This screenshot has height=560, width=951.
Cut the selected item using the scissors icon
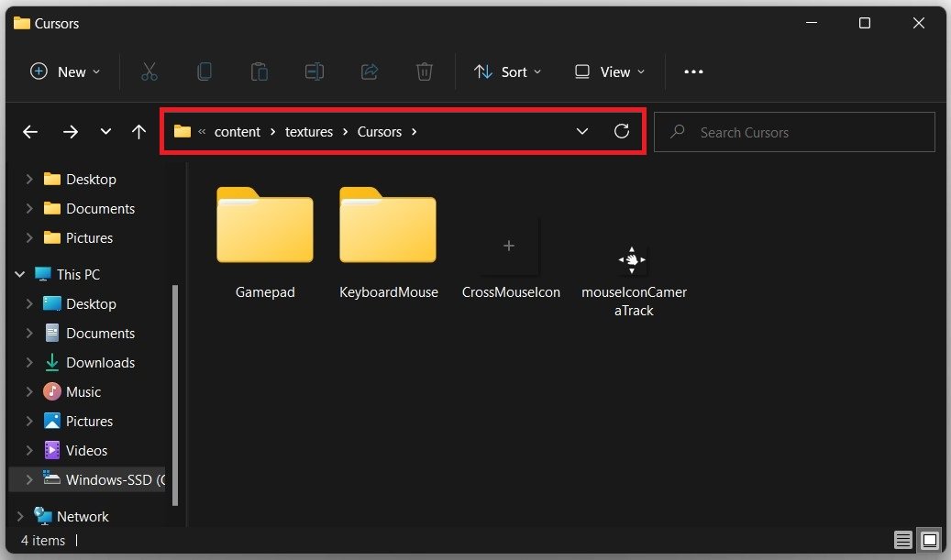pos(149,71)
